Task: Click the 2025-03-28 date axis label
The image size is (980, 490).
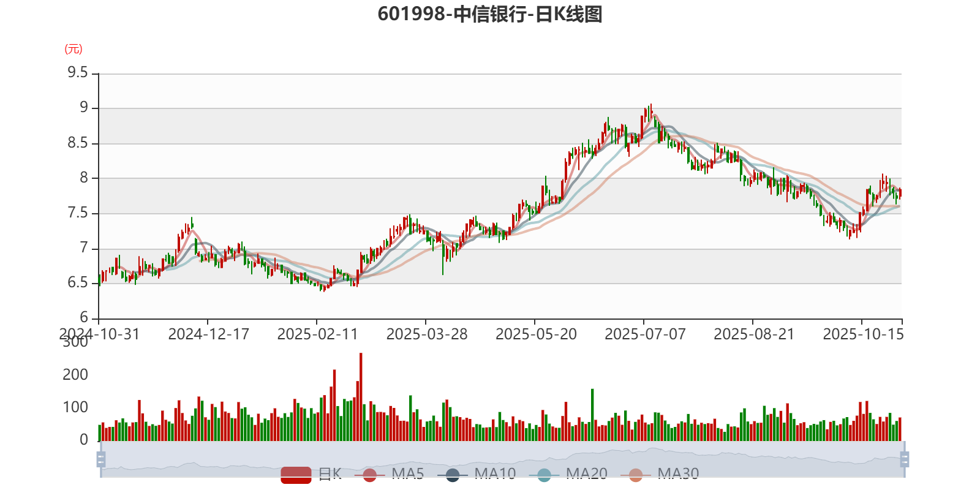Action: (x=426, y=334)
